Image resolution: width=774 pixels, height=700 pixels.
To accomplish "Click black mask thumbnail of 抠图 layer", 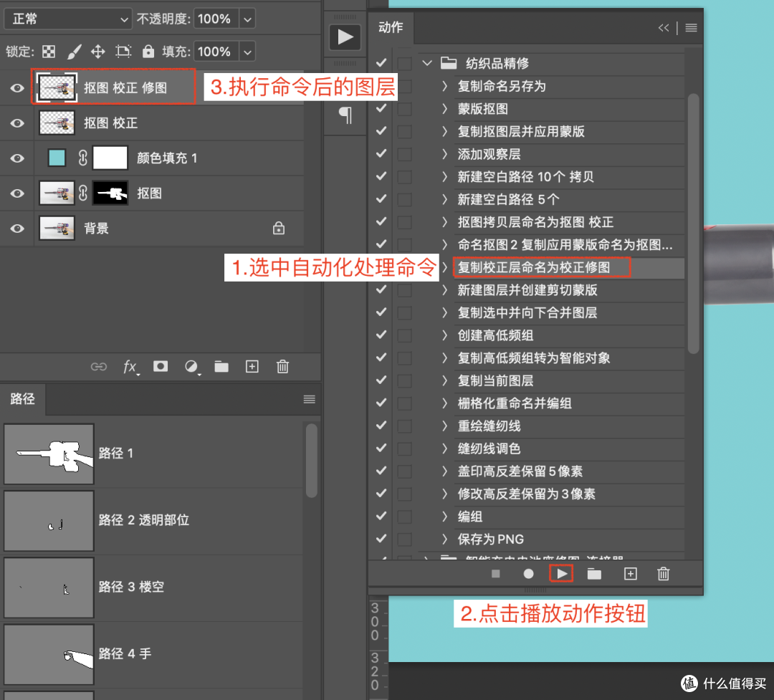I will (x=110, y=193).
